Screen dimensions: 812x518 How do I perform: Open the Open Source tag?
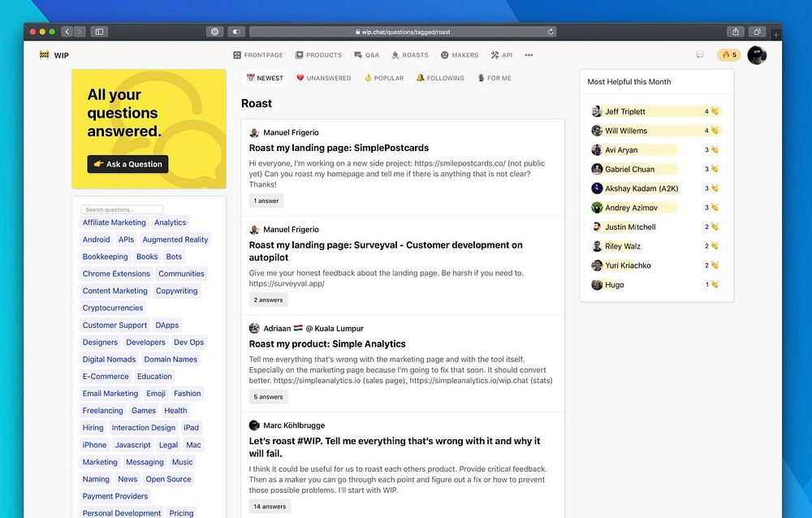pyautogui.click(x=168, y=479)
